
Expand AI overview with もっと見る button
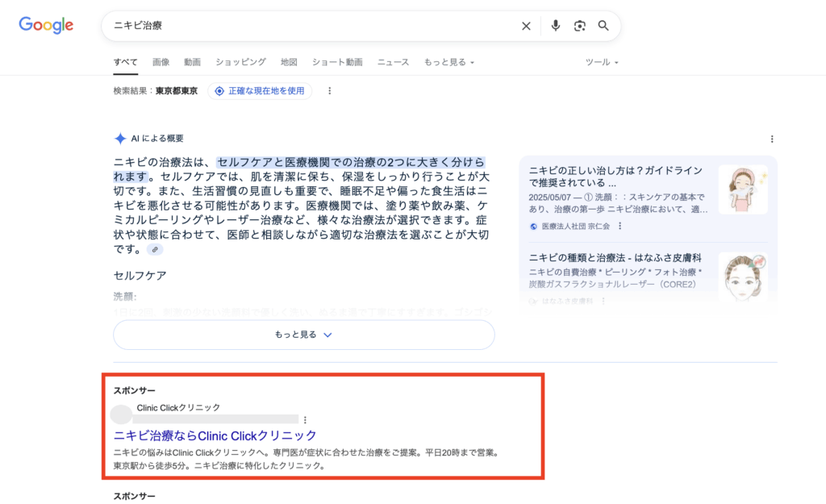point(303,335)
